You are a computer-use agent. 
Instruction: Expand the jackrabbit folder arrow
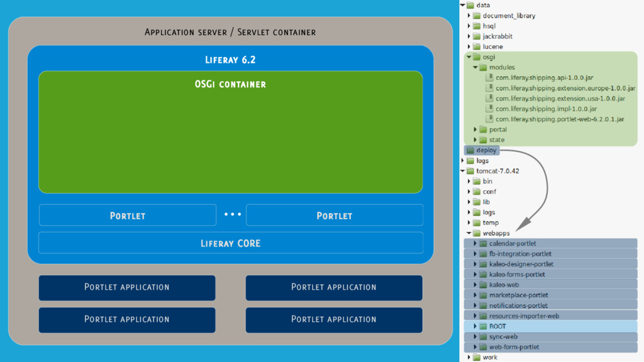pyautogui.click(x=469, y=36)
